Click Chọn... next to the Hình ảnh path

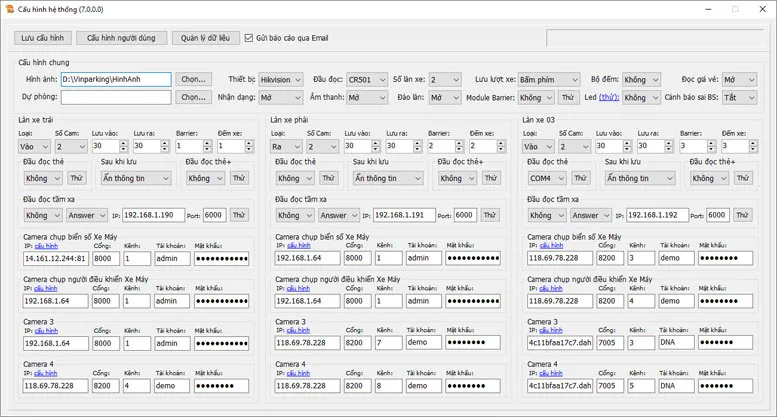193,79
